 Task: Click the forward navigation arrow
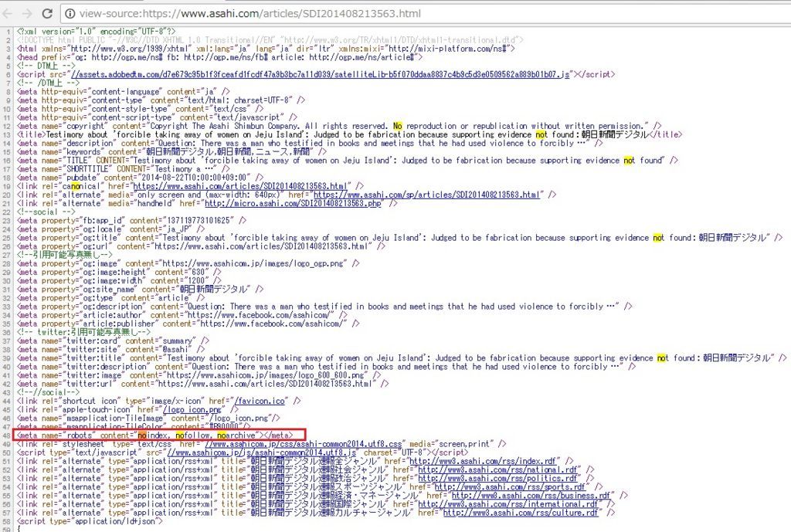click(x=27, y=14)
